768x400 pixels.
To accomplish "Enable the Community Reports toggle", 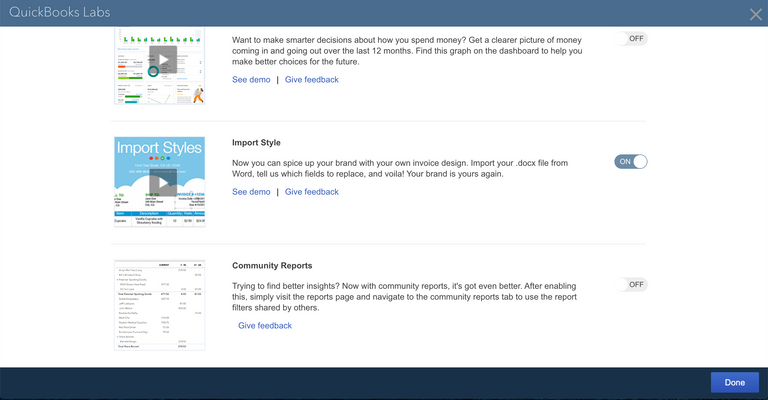I will pos(631,285).
